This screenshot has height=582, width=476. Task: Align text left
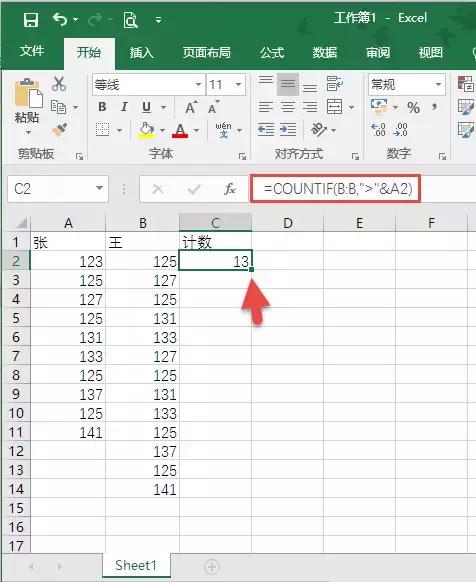pos(266,107)
